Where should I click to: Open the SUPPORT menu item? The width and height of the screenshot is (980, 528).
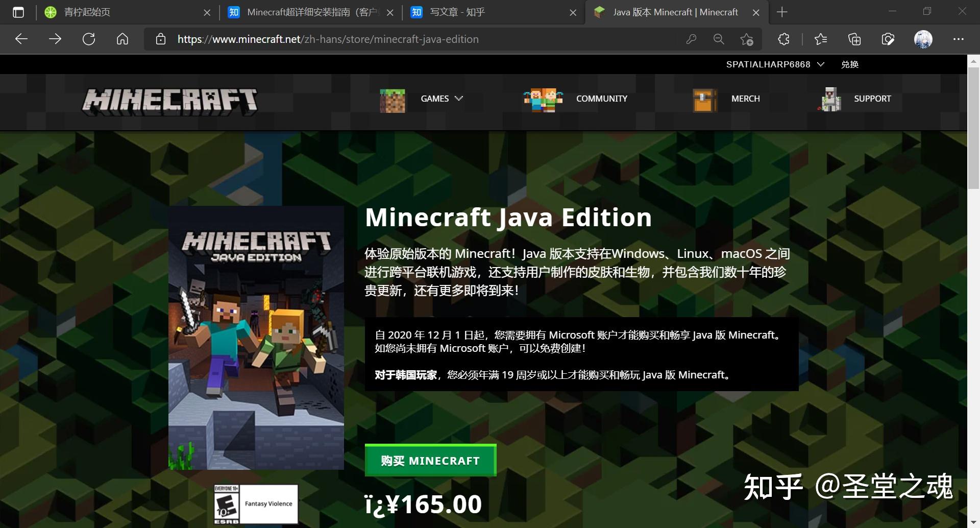pos(872,99)
